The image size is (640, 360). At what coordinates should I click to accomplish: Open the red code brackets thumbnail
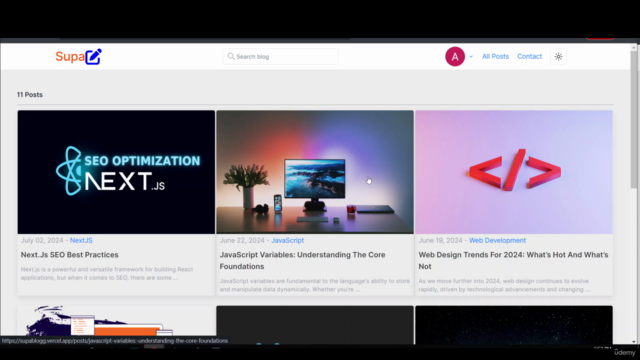514,172
